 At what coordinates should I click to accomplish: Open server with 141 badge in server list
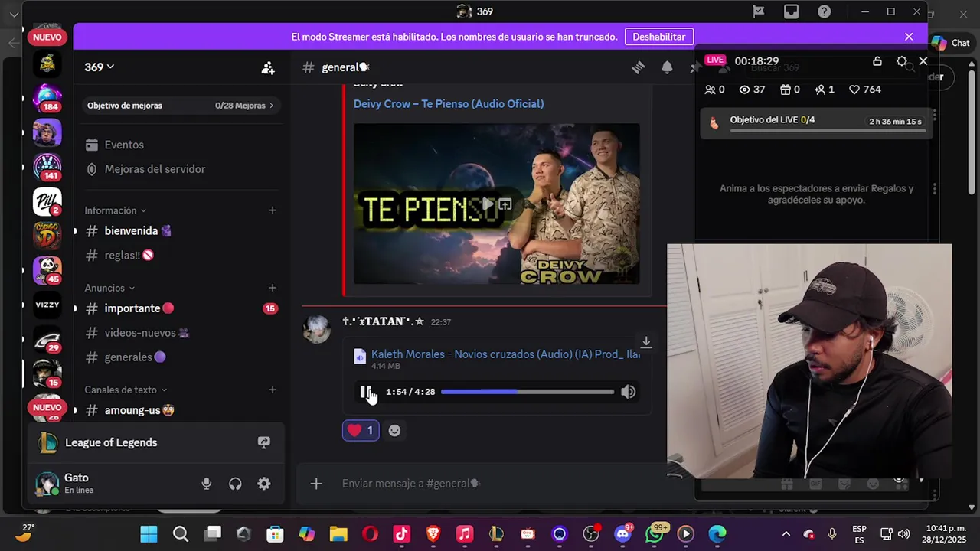(47, 167)
